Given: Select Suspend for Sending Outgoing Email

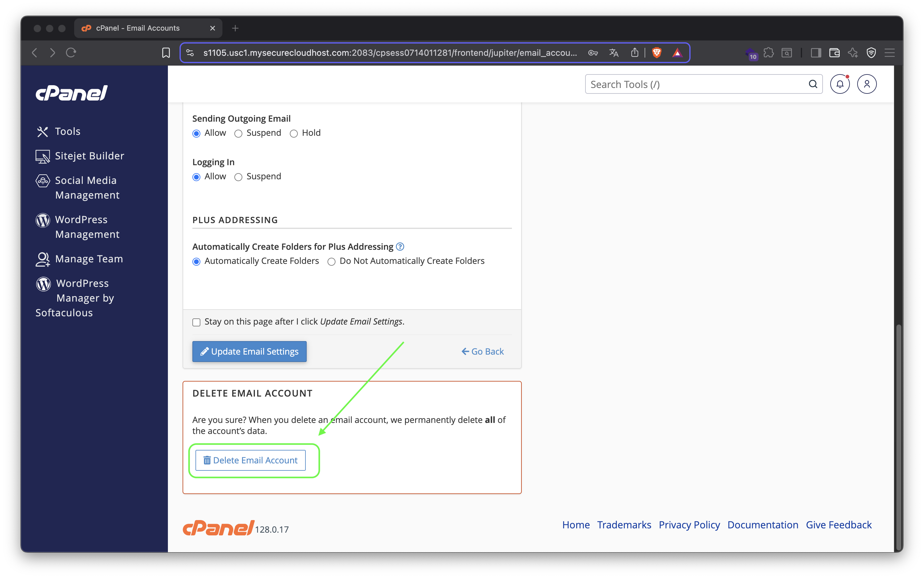Looking at the screenshot, I should click(238, 133).
